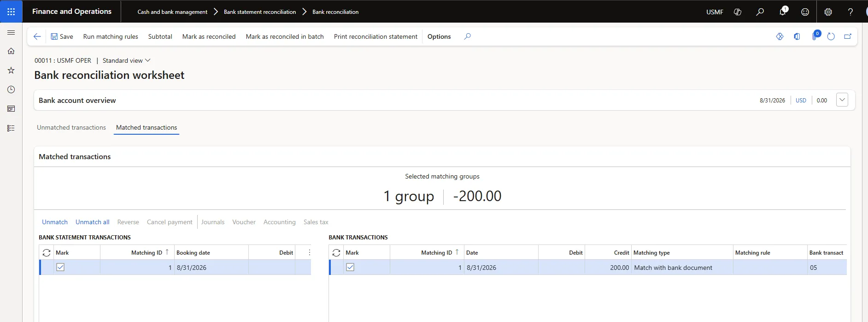Open Copilot icon in top bar

tap(737, 12)
